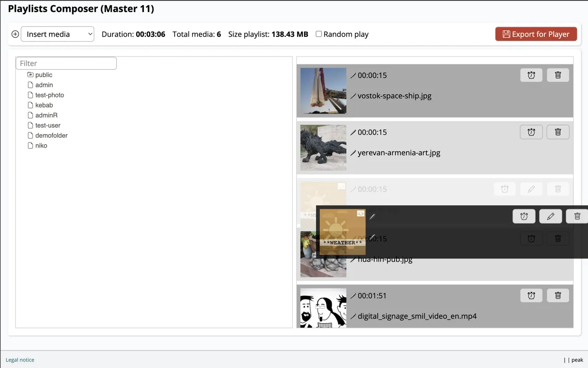Viewport: 588px width, 368px height.
Task: Open the clock timer for vostok-space-ship.jpg
Action: pyautogui.click(x=531, y=75)
